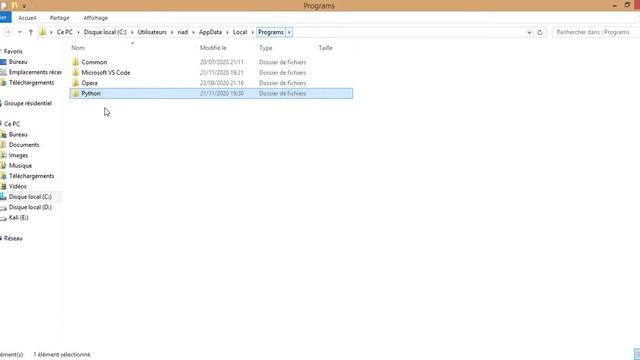The width and height of the screenshot is (640, 360).
Task: Click the Python folder icon
Action: point(75,93)
